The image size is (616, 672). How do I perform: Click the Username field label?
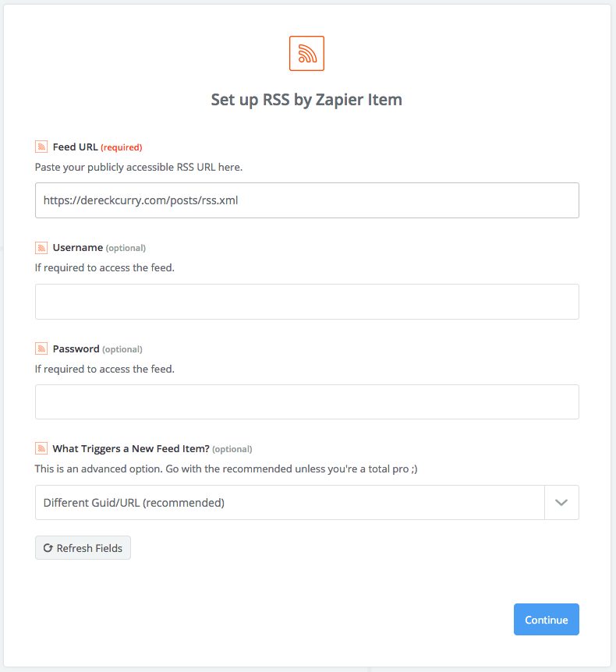(x=78, y=248)
